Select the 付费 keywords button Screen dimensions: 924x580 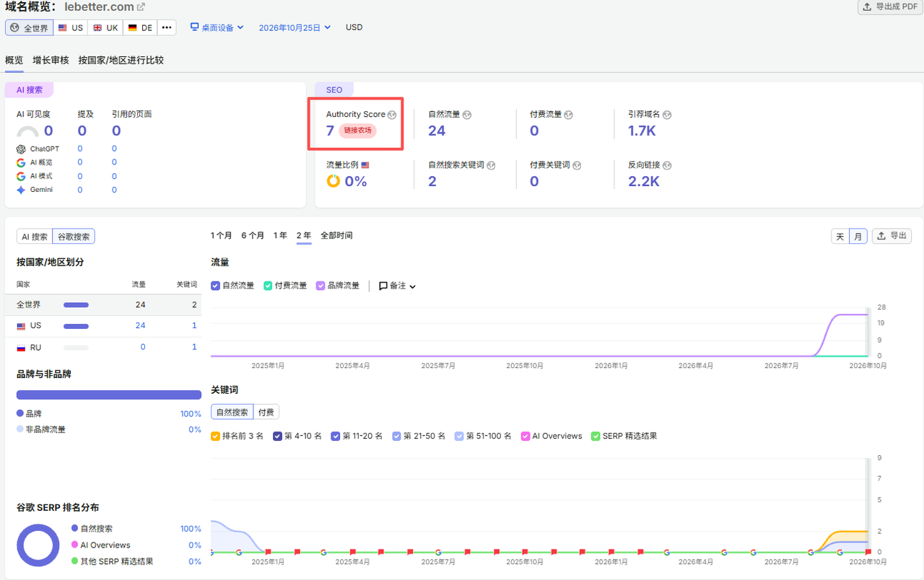pos(266,412)
